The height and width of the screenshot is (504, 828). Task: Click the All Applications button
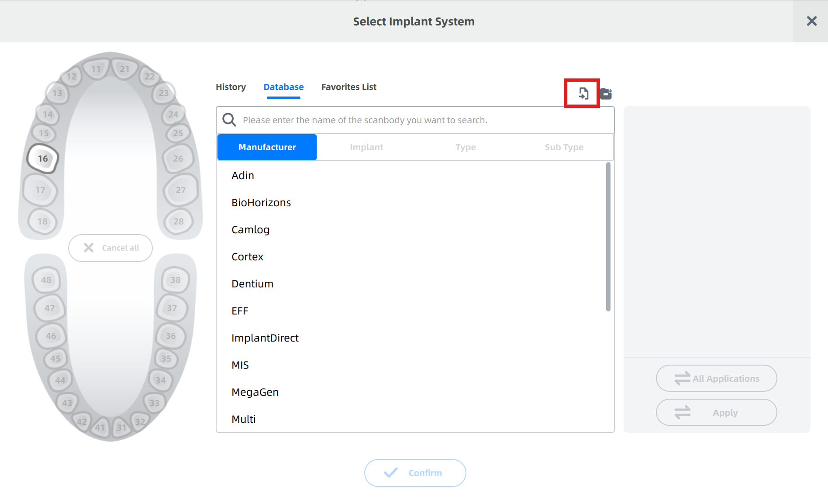click(717, 378)
